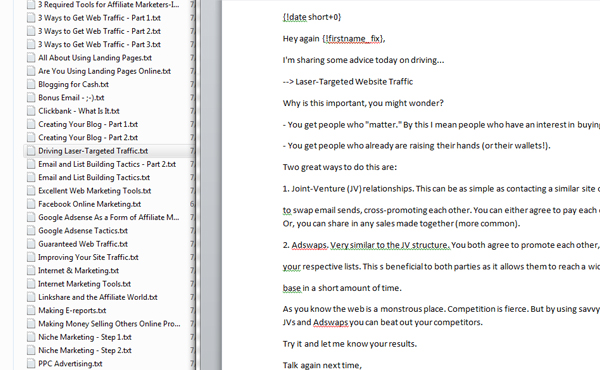Click 'Try it and let me know your results.'
Screen dimensions: 600x370
(x=350, y=344)
